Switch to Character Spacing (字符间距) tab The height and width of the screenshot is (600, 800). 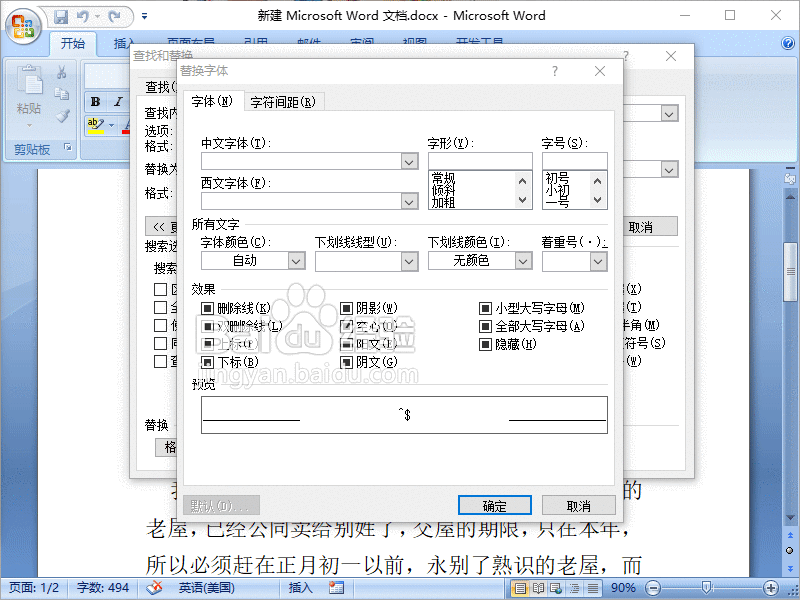point(283,102)
